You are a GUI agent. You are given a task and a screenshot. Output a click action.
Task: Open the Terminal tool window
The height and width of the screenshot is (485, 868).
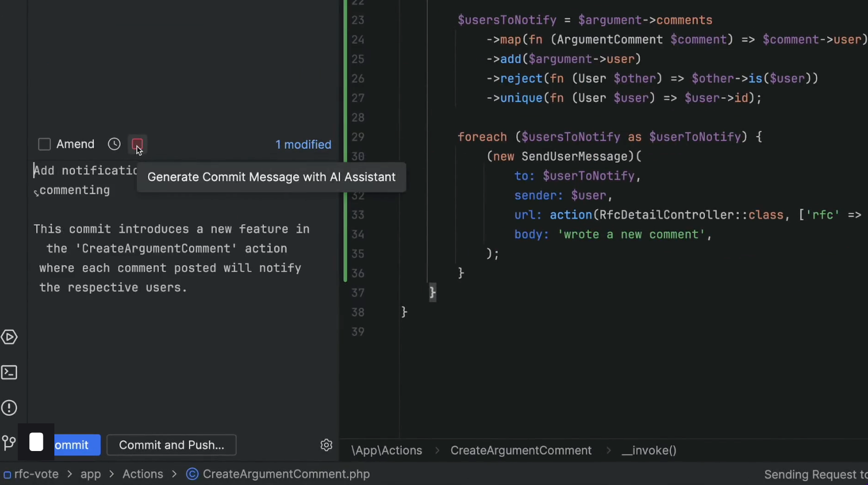(9, 373)
